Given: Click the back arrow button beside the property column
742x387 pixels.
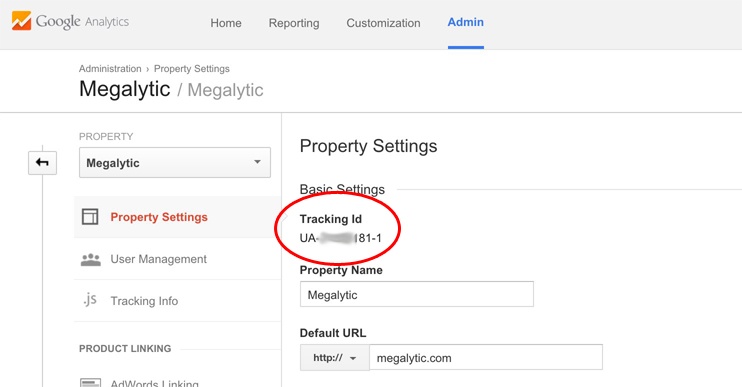Looking at the screenshot, I should click(42, 163).
